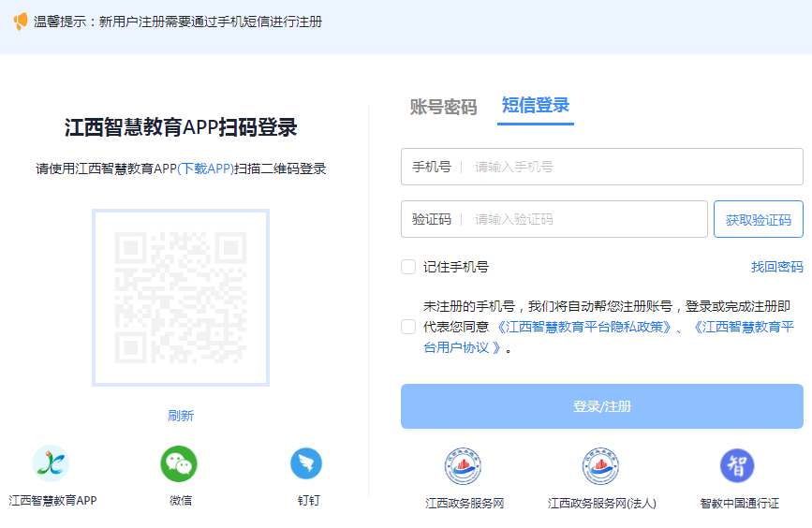Choose the WeChat login icon
812x528 pixels.
[179, 463]
